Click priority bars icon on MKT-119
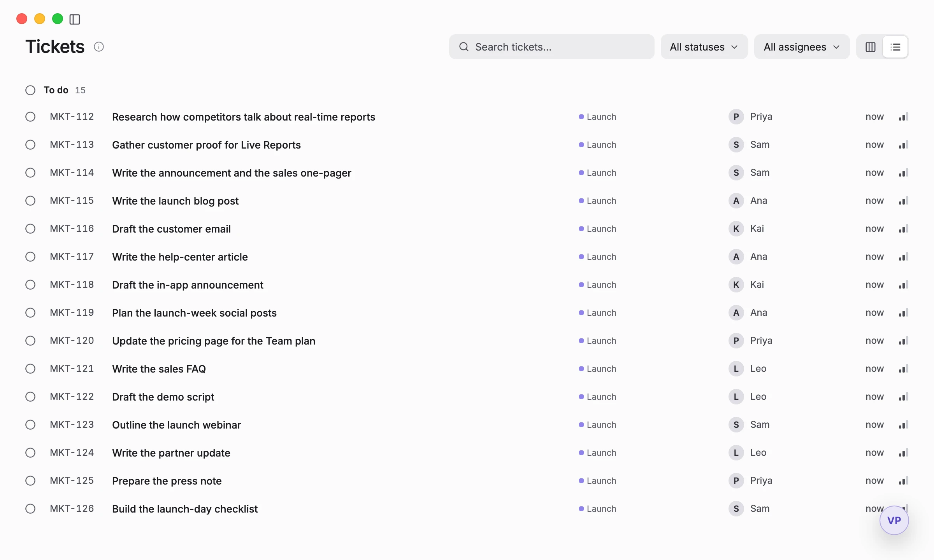This screenshot has height=560, width=934. click(x=904, y=313)
